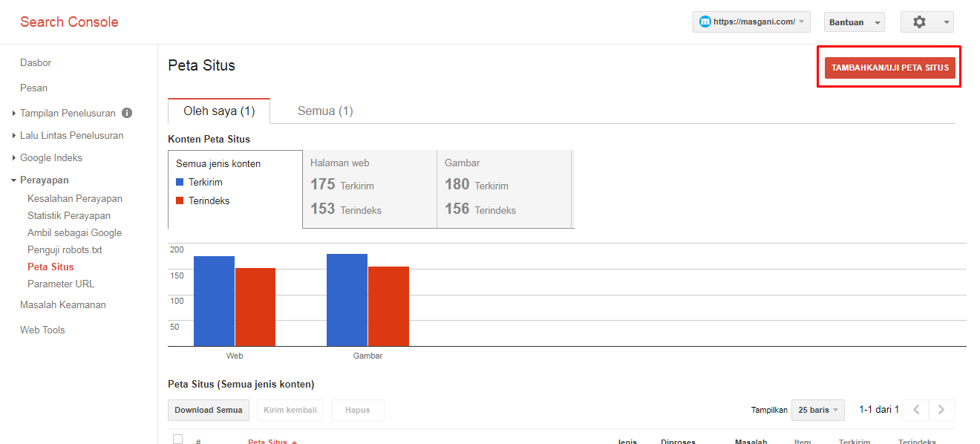The height and width of the screenshot is (444, 980).
Task: Expand Google Indeks sidebar section
Action: pyautogui.click(x=46, y=157)
